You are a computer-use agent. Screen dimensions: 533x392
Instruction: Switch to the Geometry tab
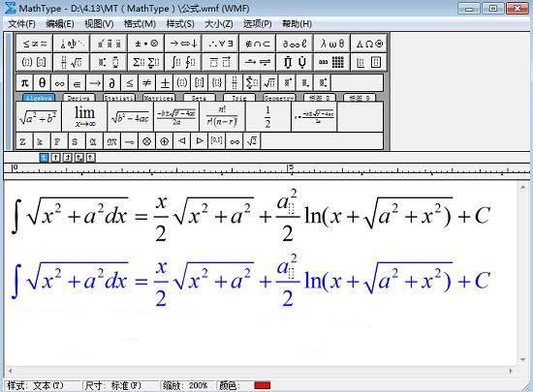click(279, 98)
